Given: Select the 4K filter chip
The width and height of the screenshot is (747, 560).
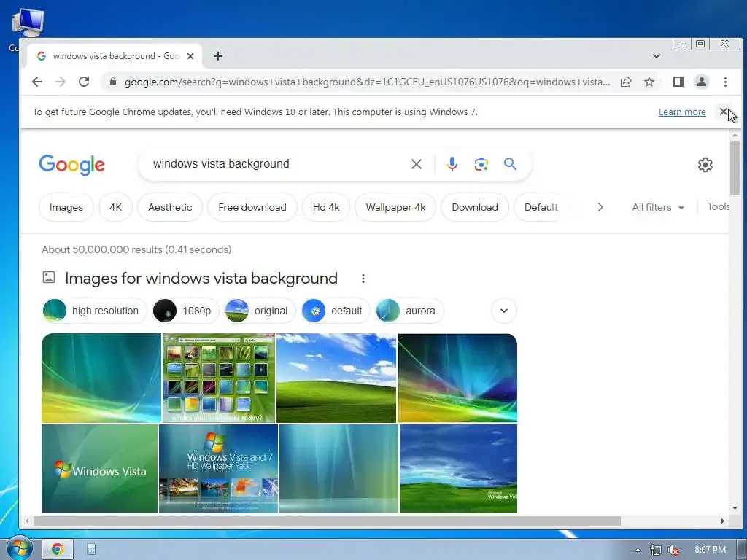Looking at the screenshot, I should (x=116, y=207).
